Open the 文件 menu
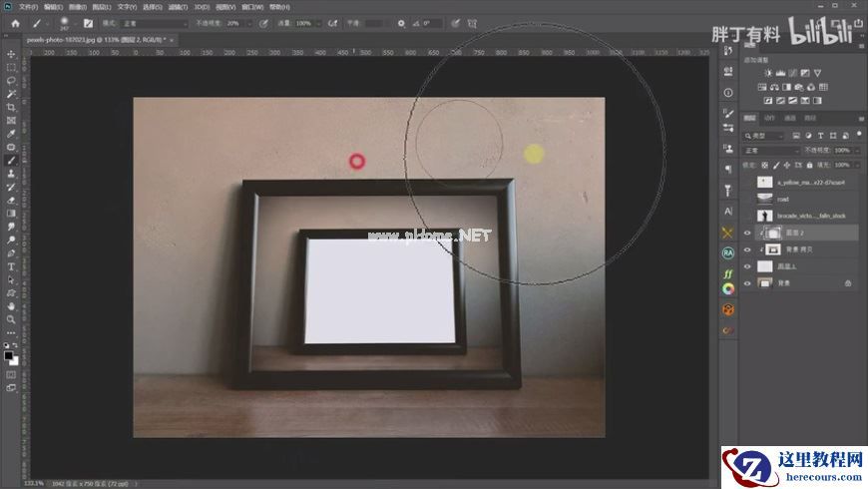Image resolution: width=868 pixels, height=489 pixels. [27, 6]
